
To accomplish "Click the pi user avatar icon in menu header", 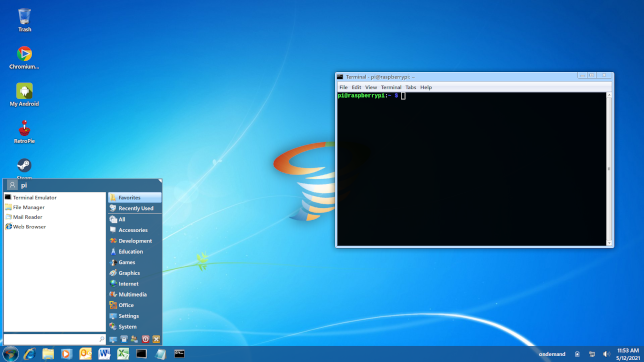I will click(x=12, y=185).
